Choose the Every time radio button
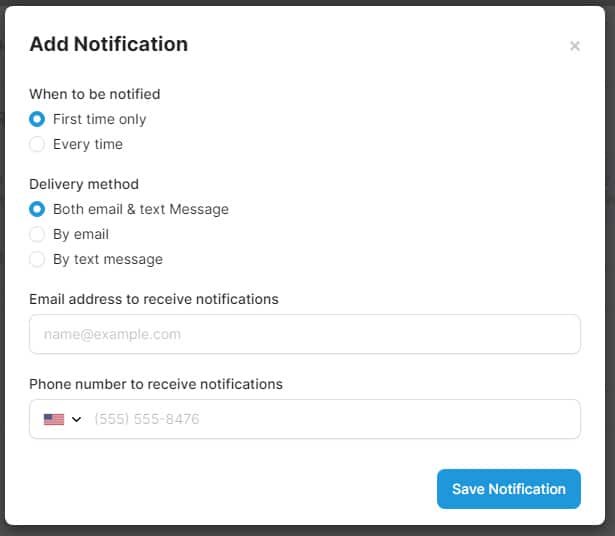 pos(37,144)
